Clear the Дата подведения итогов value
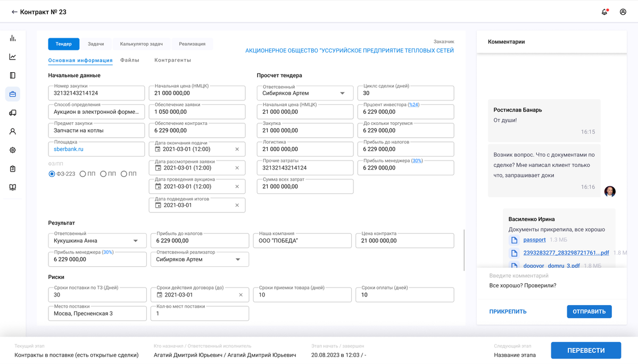The image size is (638, 364). (x=237, y=205)
